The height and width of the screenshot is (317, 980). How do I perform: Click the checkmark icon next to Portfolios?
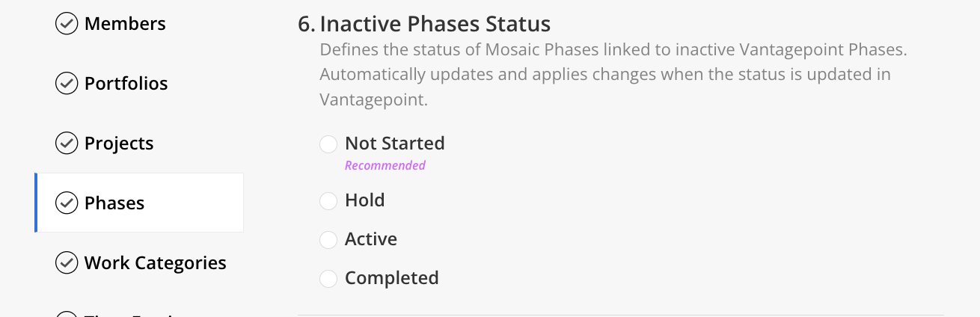pos(67,84)
